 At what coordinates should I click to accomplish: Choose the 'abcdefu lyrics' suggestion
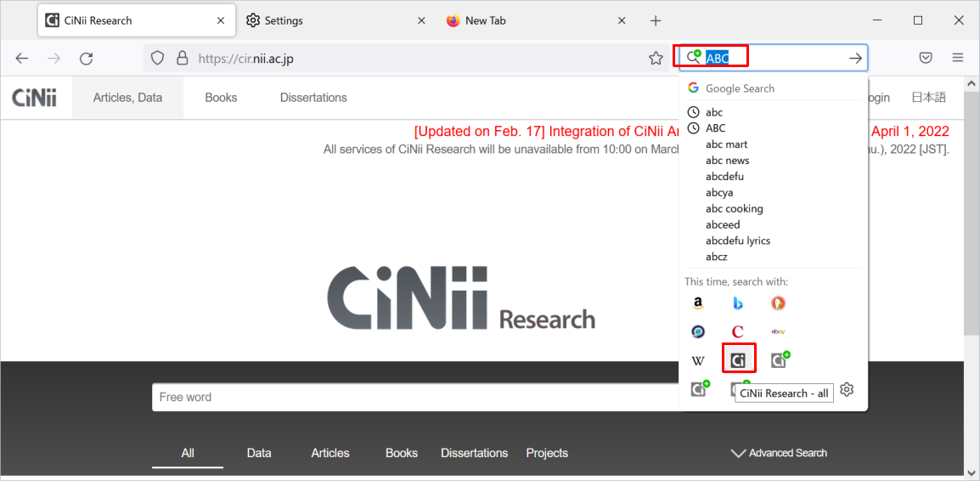pos(773,240)
